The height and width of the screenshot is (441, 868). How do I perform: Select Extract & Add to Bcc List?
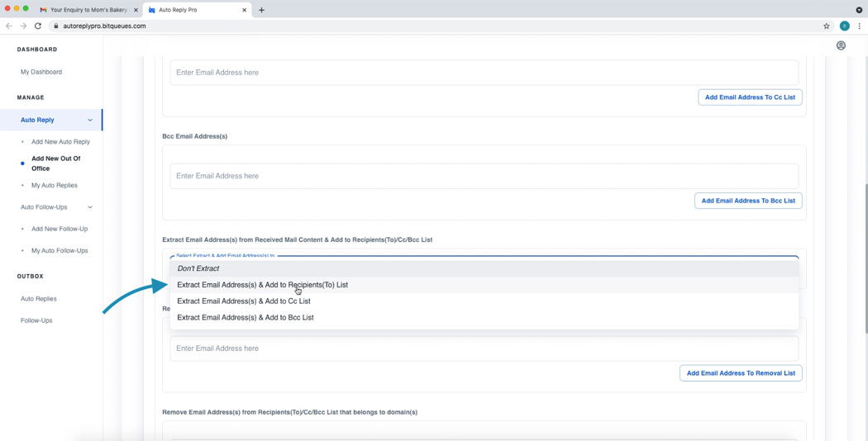pos(484,318)
